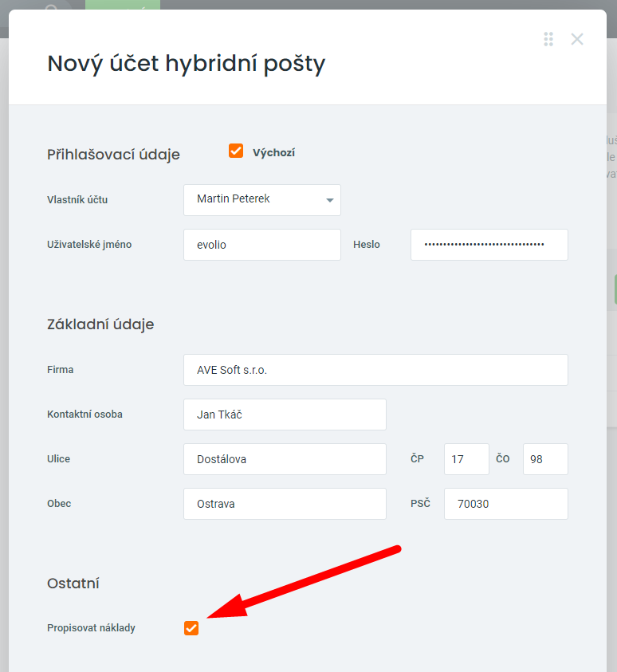This screenshot has width=617, height=672.
Task: Select the Kontaktní osoba input field
Action: click(x=285, y=415)
